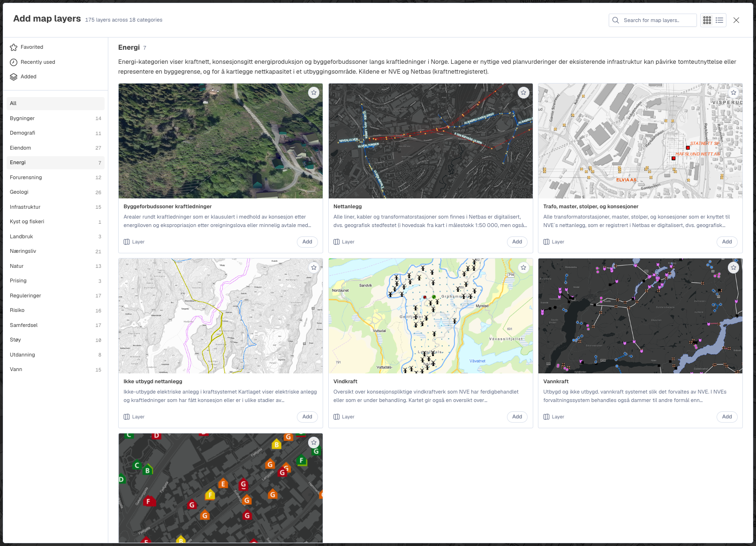Viewport: 756px width, 546px height.
Task: Select the Natur category
Action: [55, 266]
